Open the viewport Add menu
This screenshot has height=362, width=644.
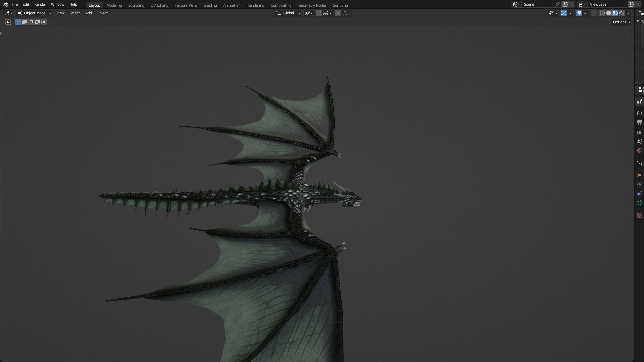click(x=88, y=13)
